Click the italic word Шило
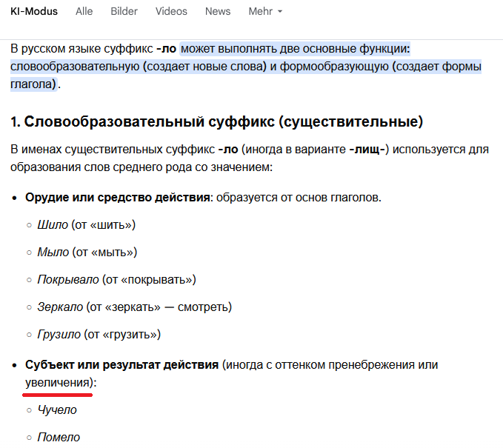Screen dimensions: 503x448 (x=53, y=225)
